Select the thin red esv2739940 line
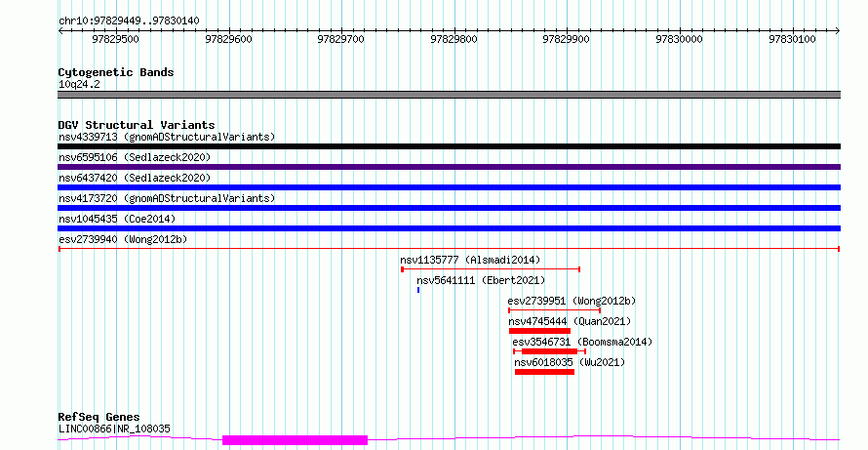 coord(449,249)
